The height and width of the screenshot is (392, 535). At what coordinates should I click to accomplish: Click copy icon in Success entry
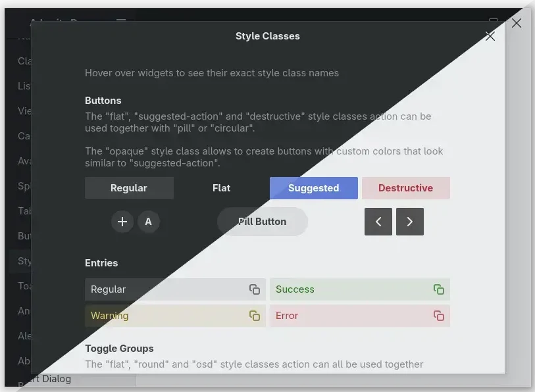point(438,289)
